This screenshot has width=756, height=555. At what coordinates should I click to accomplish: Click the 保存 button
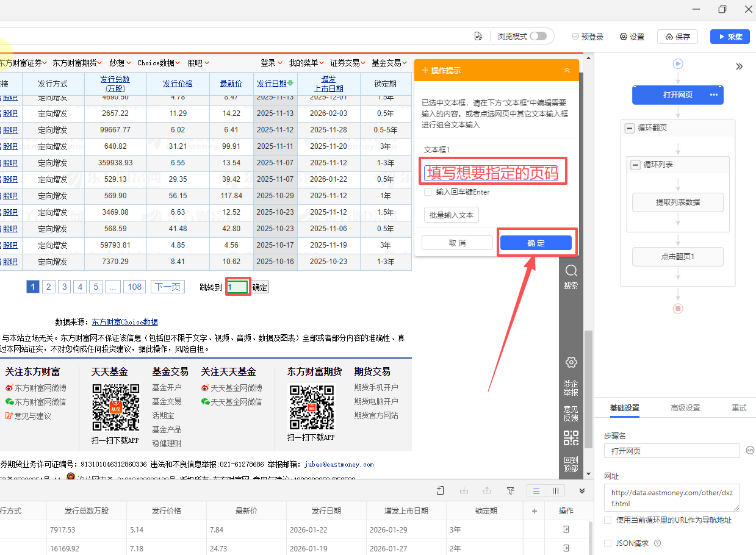[x=677, y=37]
